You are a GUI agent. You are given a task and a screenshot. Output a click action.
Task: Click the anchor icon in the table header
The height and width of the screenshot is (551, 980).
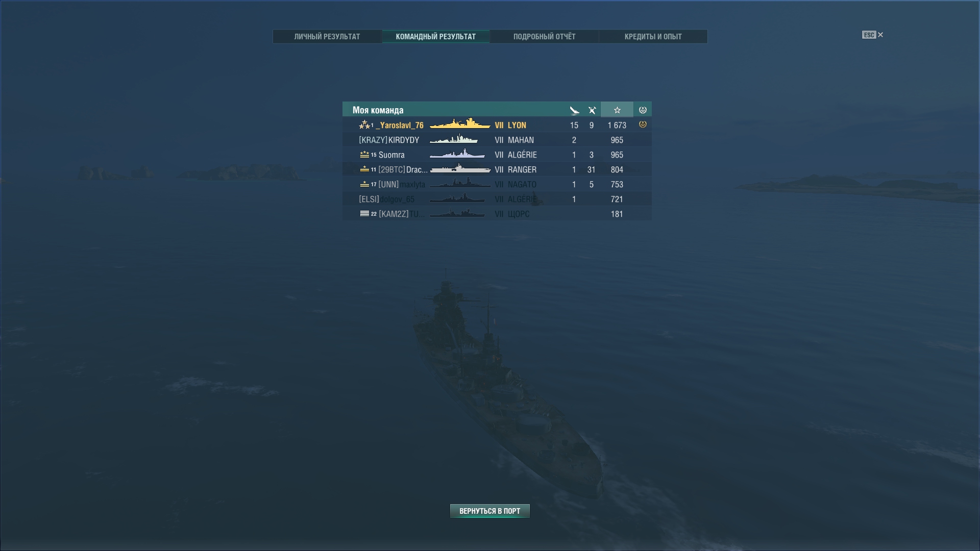pos(643,110)
